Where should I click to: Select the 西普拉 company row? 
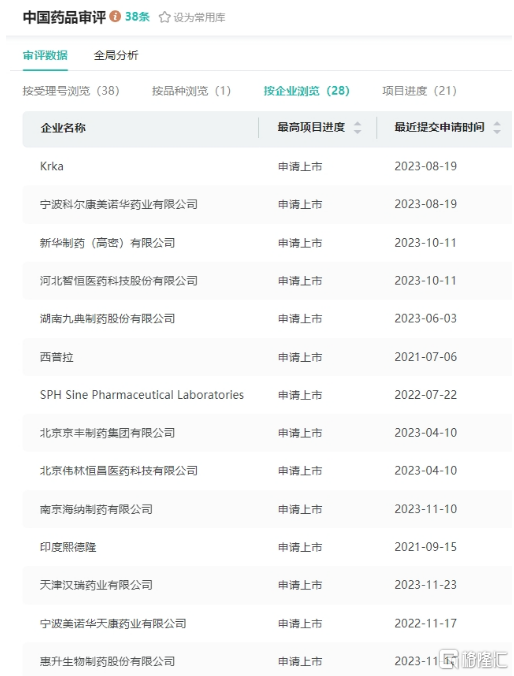click(267, 357)
